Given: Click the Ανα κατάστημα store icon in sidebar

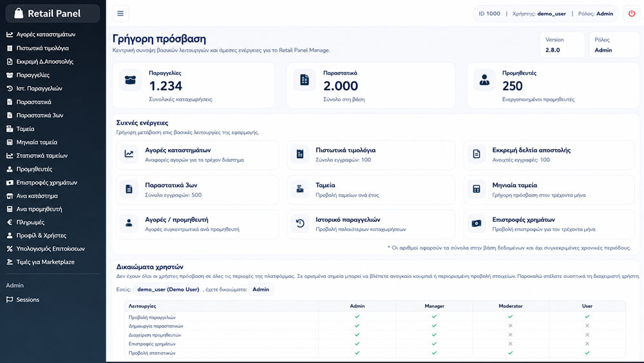Looking at the screenshot, I should click(10, 196).
